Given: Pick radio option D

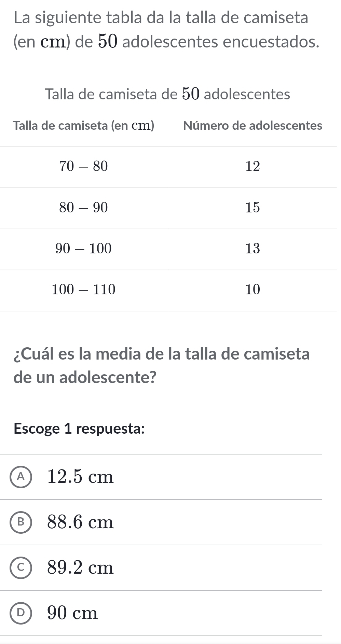Looking at the screenshot, I should (x=21, y=613).
